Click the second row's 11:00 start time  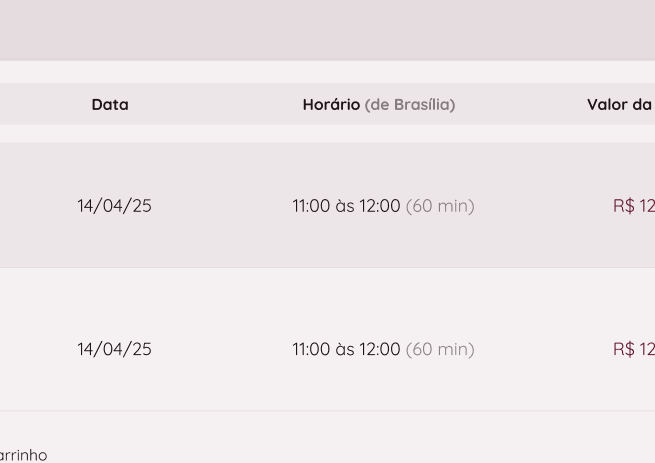(x=311, y=349)
